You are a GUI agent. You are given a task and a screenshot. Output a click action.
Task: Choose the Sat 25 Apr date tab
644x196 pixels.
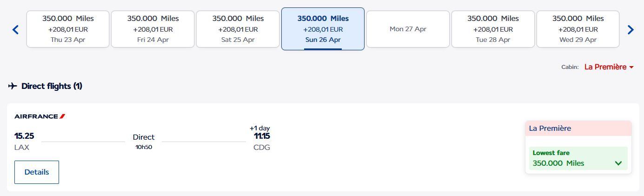pyautogui.click(x=238, y=29)
